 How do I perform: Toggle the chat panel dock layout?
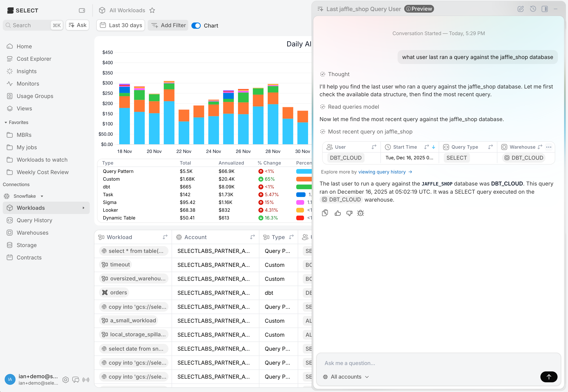(x=545, y=9)
